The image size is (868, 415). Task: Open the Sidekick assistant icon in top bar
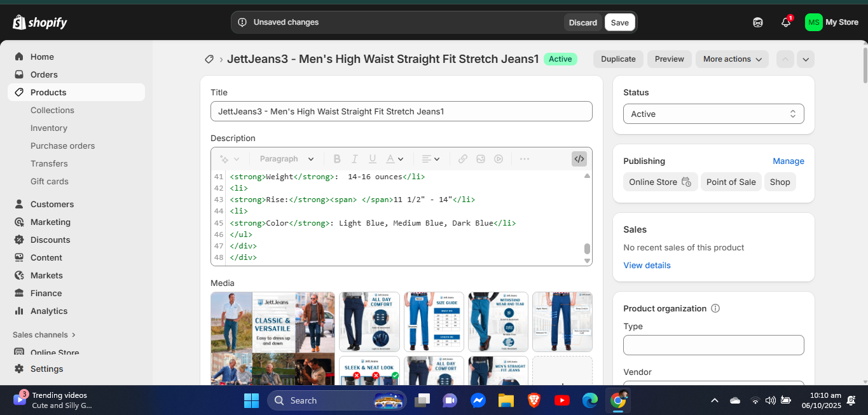758,22
